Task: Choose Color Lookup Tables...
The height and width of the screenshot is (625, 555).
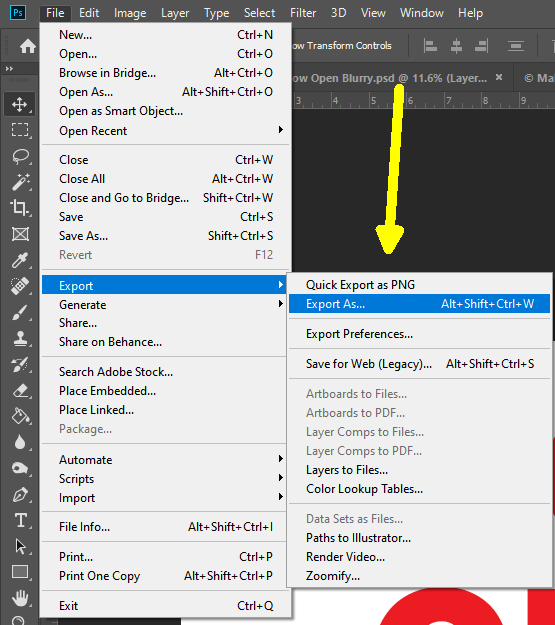Action: [419, 489]
